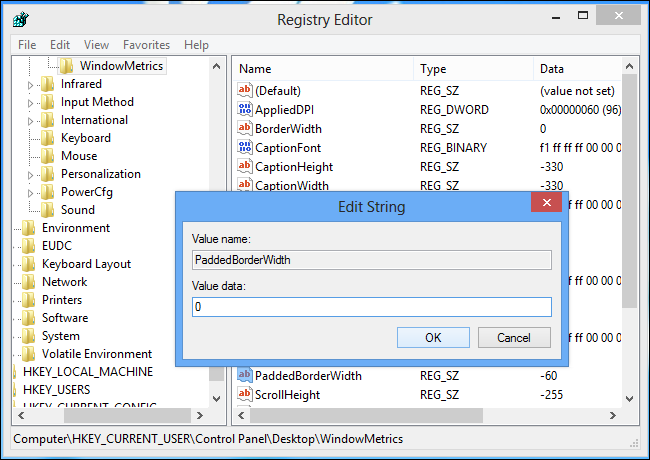The width and height of the screenshot is (650, 460).
Task: Click the Value data input field
Action: 372,307
